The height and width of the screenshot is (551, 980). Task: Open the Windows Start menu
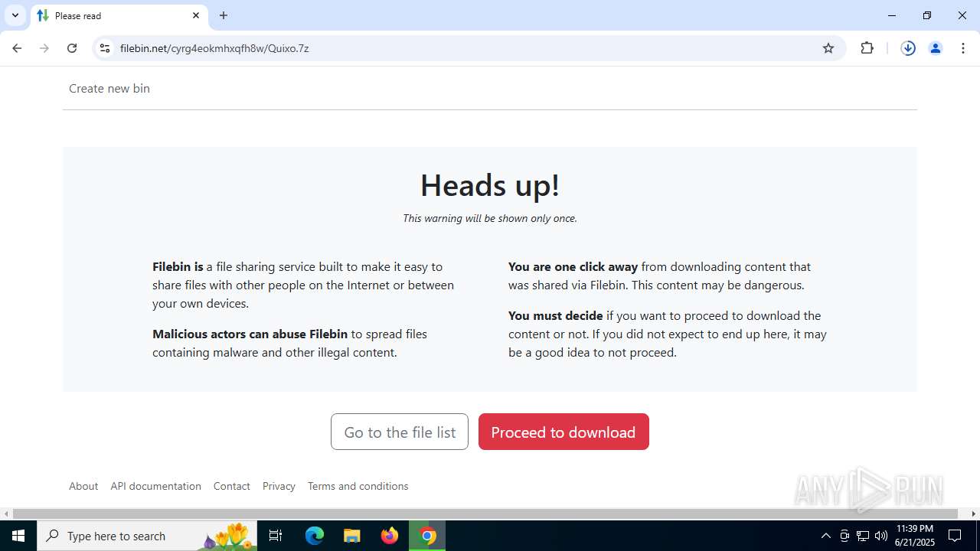click(18, 536)
